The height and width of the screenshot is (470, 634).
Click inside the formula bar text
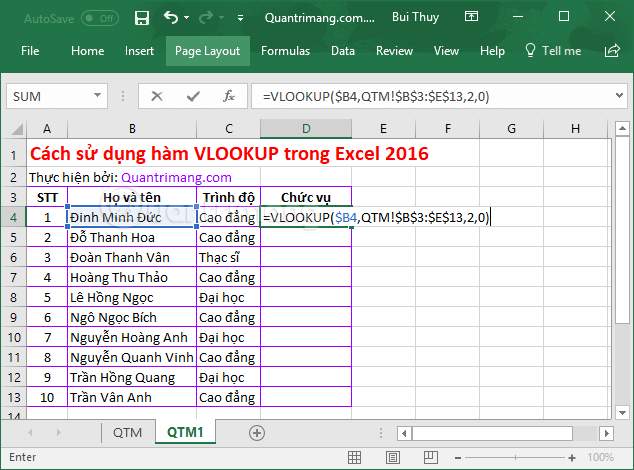[x=376, y=97]
